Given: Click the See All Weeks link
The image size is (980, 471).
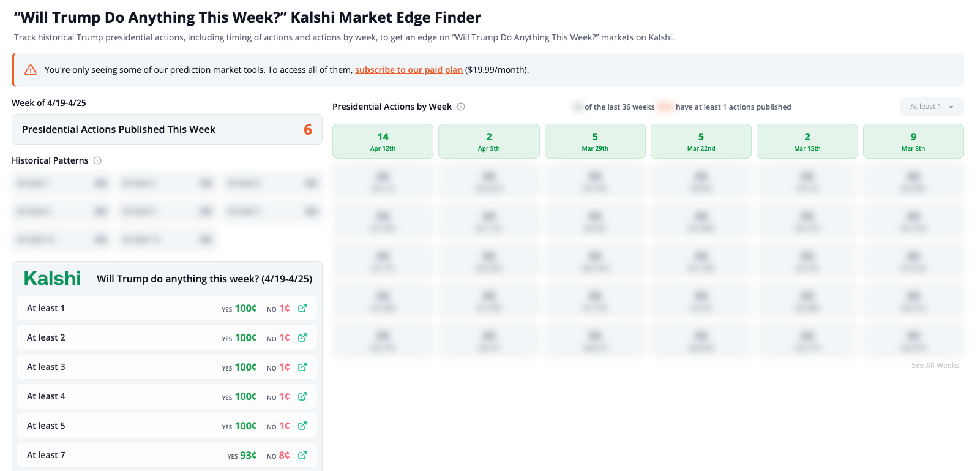Looking at the screenshot, I should coord(935,366).
